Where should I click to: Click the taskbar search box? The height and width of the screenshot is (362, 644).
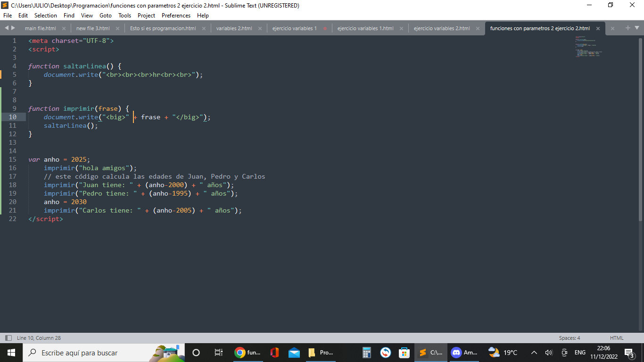(104, 353)
